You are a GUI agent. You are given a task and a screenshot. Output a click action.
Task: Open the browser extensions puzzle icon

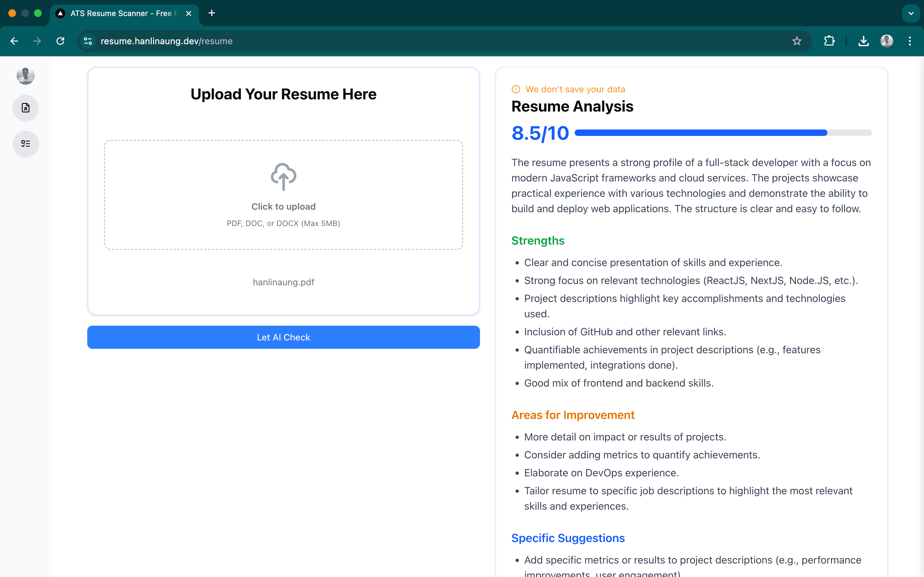tap(829, 41)
